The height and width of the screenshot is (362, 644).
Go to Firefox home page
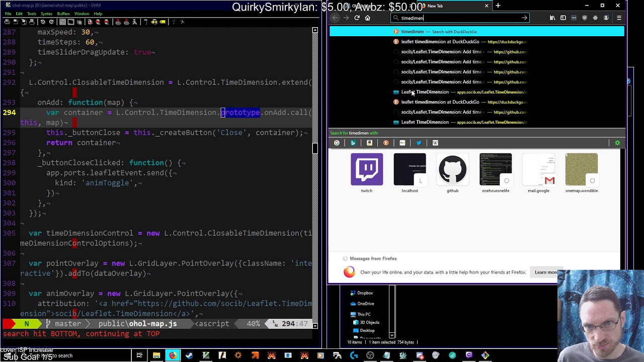pos(367,18)
